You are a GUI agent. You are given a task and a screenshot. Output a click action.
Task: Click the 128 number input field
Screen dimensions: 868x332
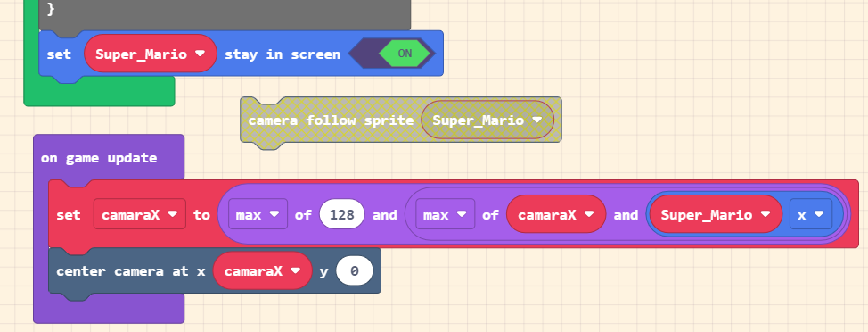point(341,214)
